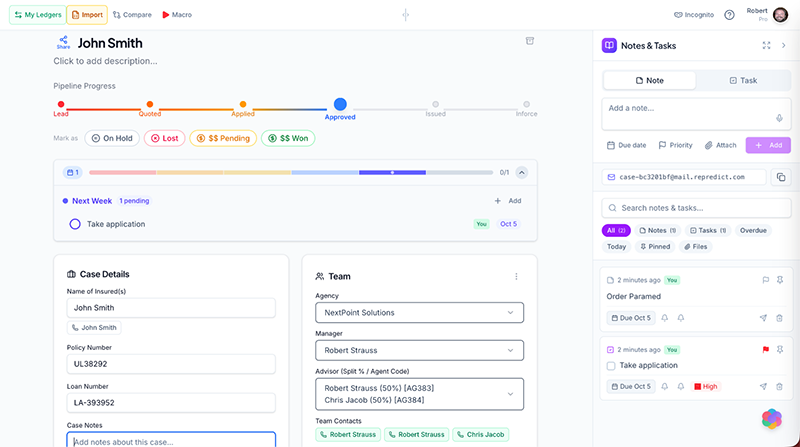Add a task under Next Week

click(508, 201)
